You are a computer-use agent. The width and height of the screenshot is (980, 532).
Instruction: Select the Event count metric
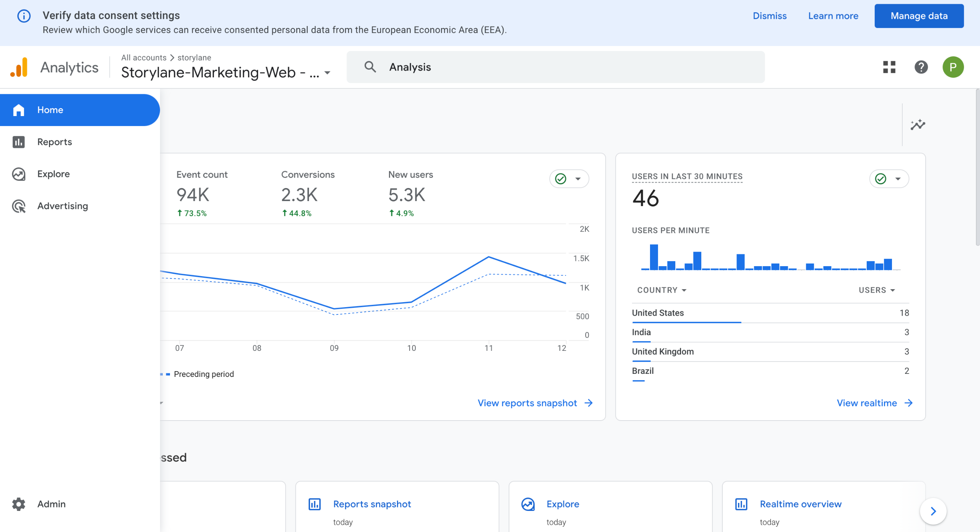[x=202, y=193]
